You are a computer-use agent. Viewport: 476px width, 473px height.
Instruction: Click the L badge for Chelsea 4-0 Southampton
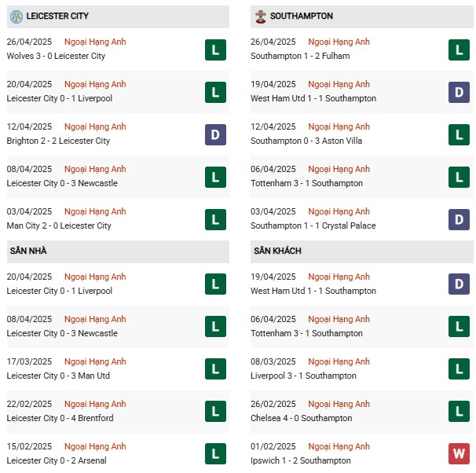point(459,412)
